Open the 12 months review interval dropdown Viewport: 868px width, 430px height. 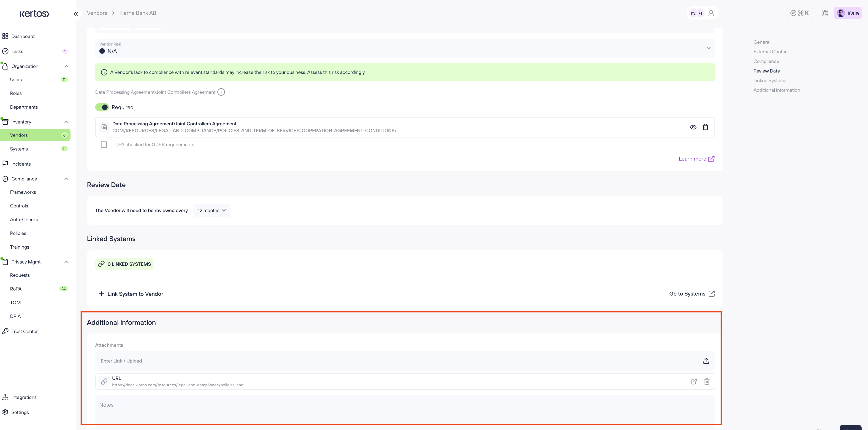212,210
